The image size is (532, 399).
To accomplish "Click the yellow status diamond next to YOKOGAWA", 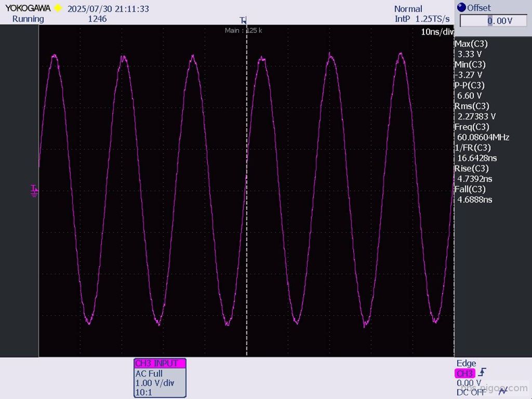I will (58, 7).
